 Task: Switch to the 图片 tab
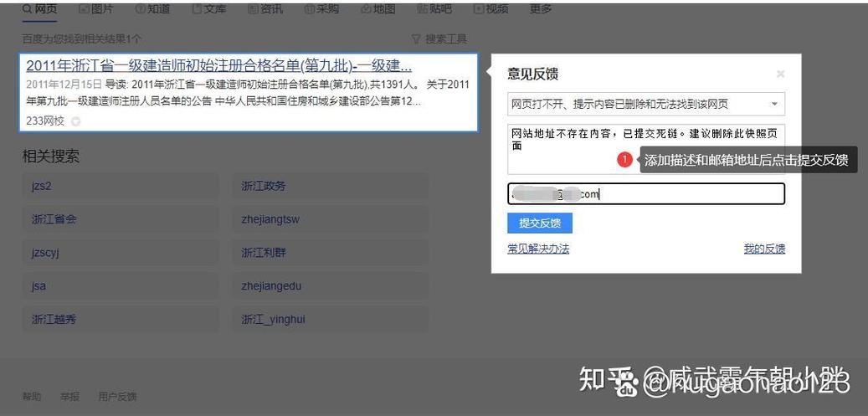point(97,9)
